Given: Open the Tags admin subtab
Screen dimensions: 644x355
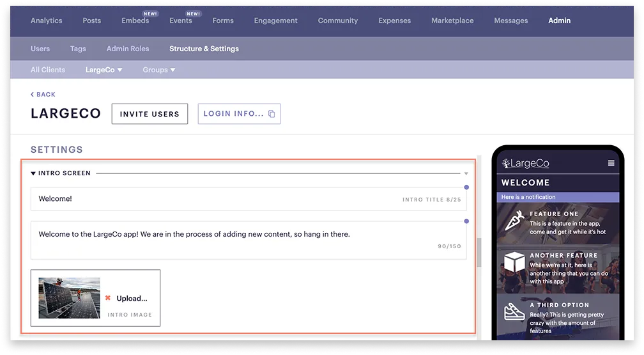Looking at the screenshot, I should pos(78,49).
